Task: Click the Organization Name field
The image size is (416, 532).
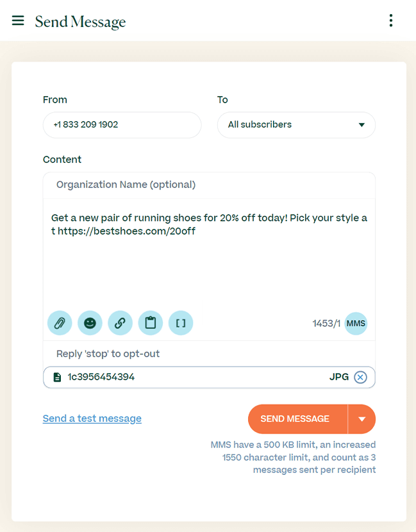Action: point(126,185)
